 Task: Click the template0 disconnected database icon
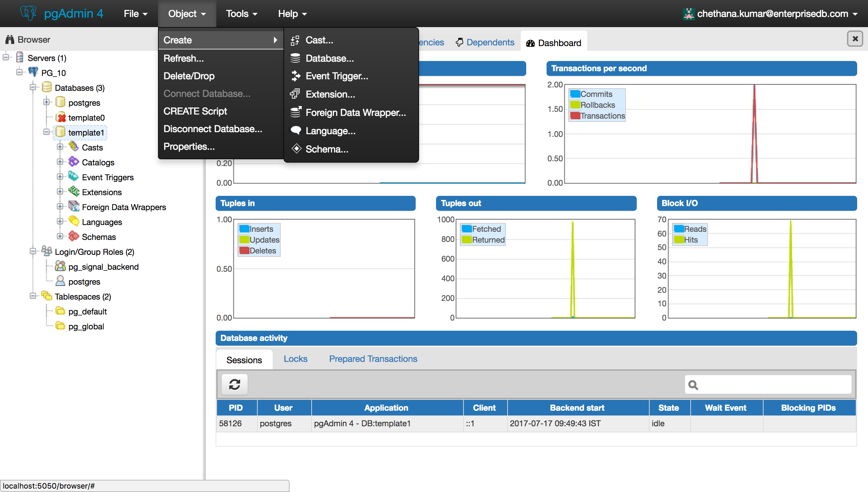(61, 117)
